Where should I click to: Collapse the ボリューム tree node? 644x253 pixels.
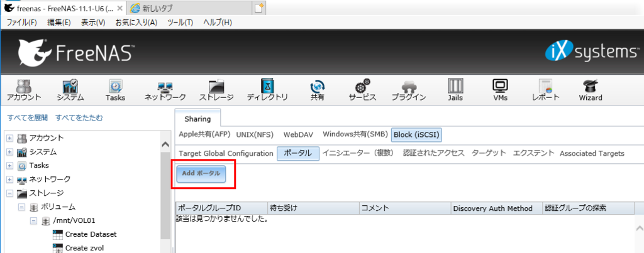click(22, 207)
